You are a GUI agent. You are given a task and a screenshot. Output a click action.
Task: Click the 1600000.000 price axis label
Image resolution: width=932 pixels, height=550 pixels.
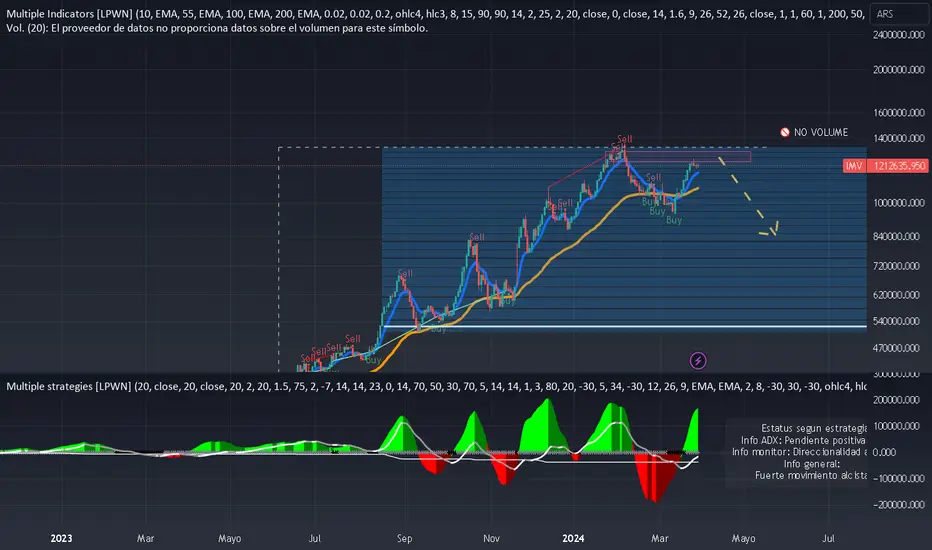(x=899, y=112)
